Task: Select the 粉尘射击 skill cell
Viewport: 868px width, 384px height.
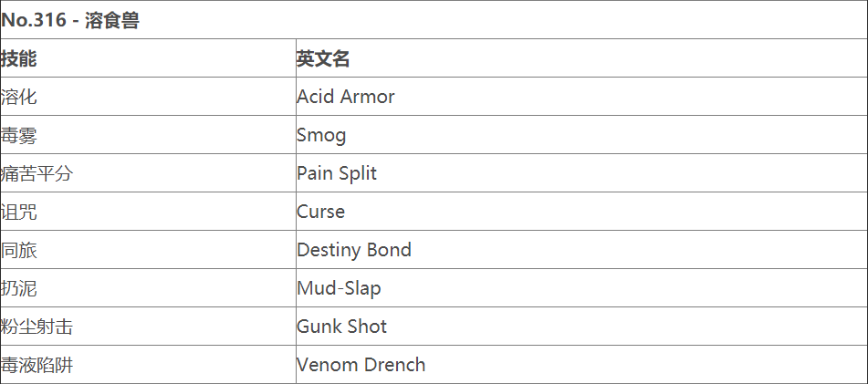Action: click(x=37, y=327)
